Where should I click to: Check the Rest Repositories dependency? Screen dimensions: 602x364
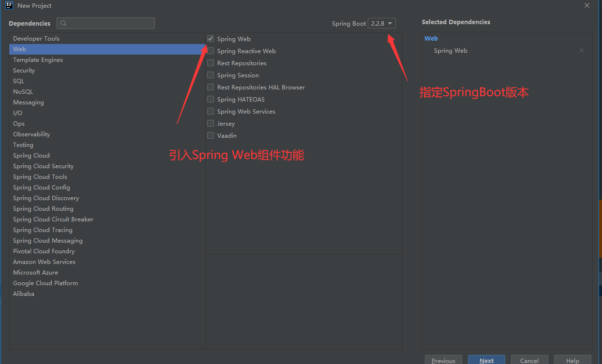211,63
